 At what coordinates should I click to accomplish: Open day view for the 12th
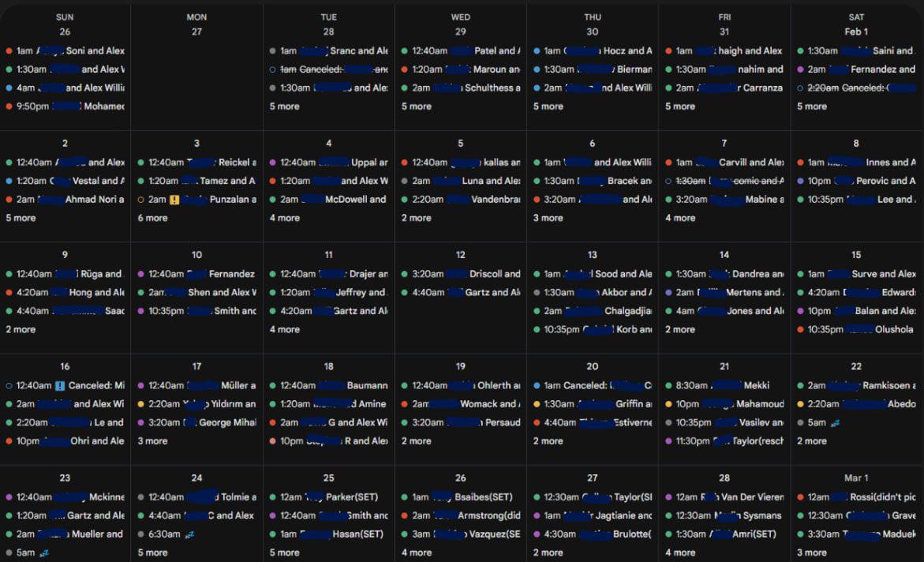[x=461, y=255]
